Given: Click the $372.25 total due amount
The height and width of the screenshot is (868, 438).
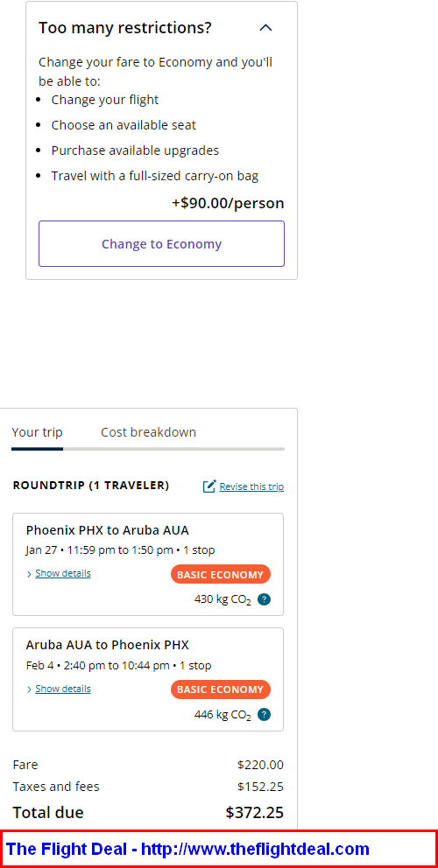Looking at the screenshot, I should 255,813.
